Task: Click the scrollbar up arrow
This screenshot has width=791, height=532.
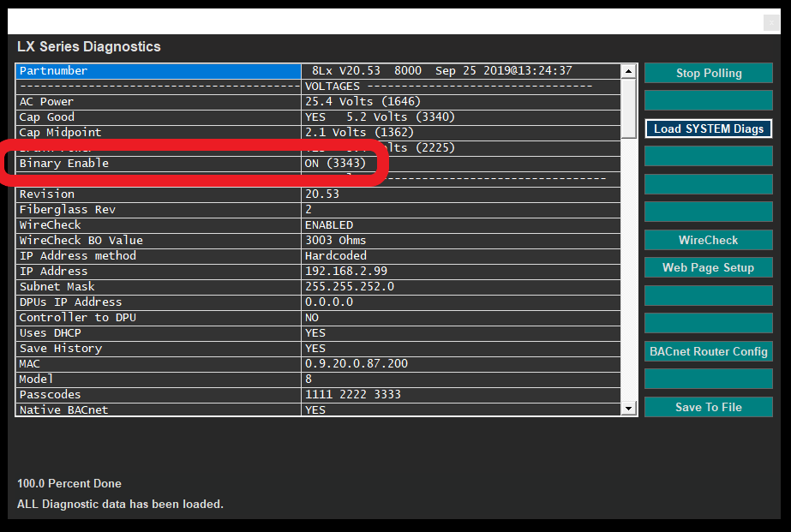Action: click(628, 71)
